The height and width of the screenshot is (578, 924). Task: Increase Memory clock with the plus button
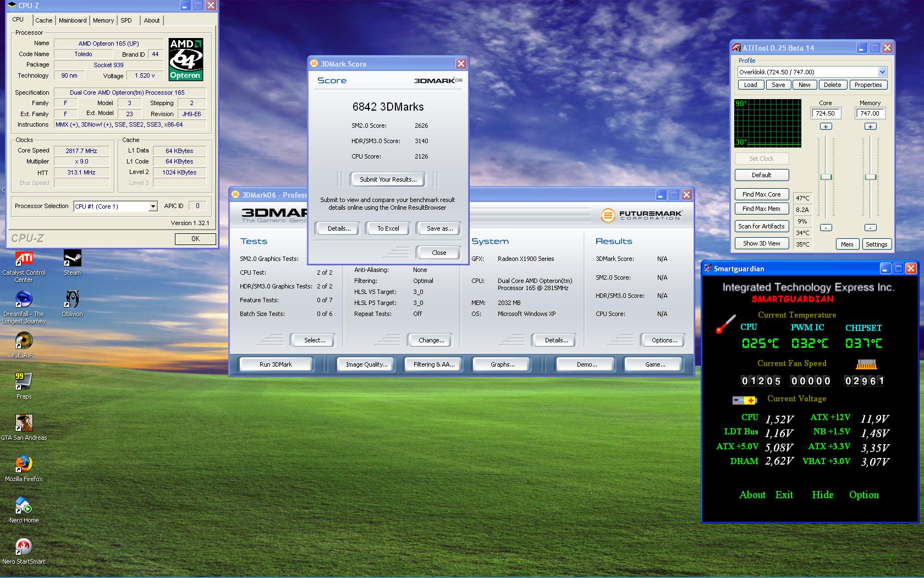point(870,127)
